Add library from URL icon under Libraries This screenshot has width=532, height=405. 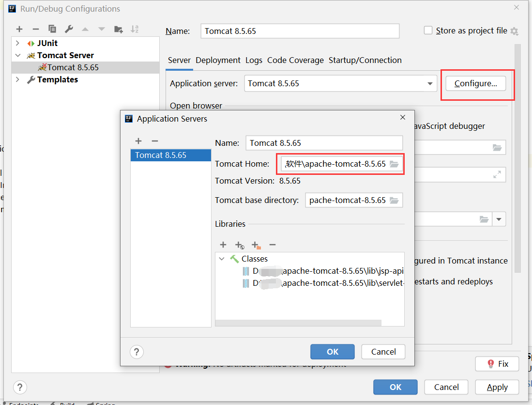[240, 245]
